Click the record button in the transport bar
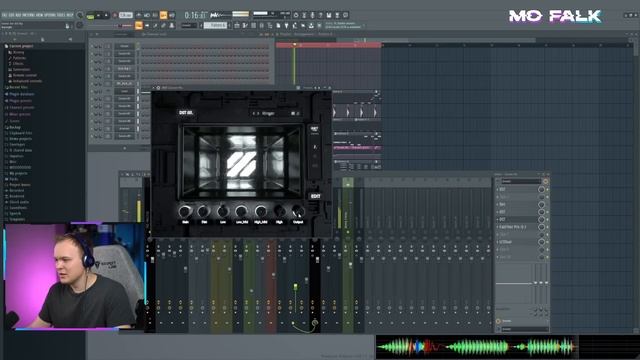 click(x=115, y=16)
